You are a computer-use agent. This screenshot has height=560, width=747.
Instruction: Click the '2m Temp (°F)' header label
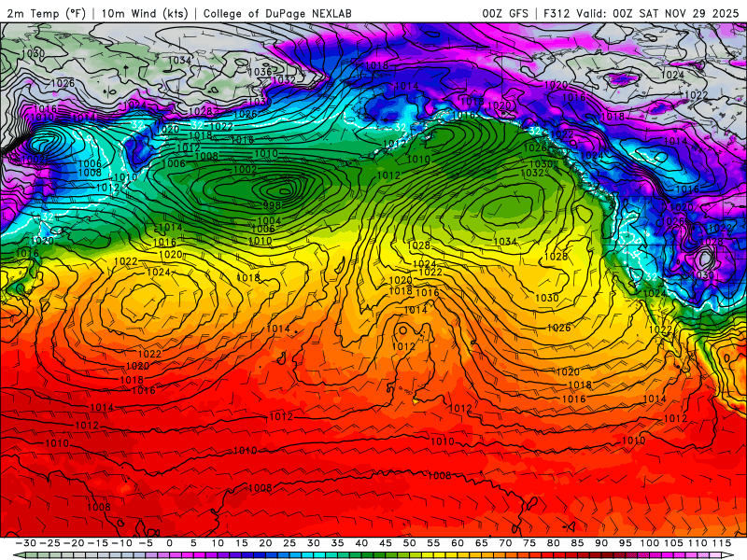47,13
